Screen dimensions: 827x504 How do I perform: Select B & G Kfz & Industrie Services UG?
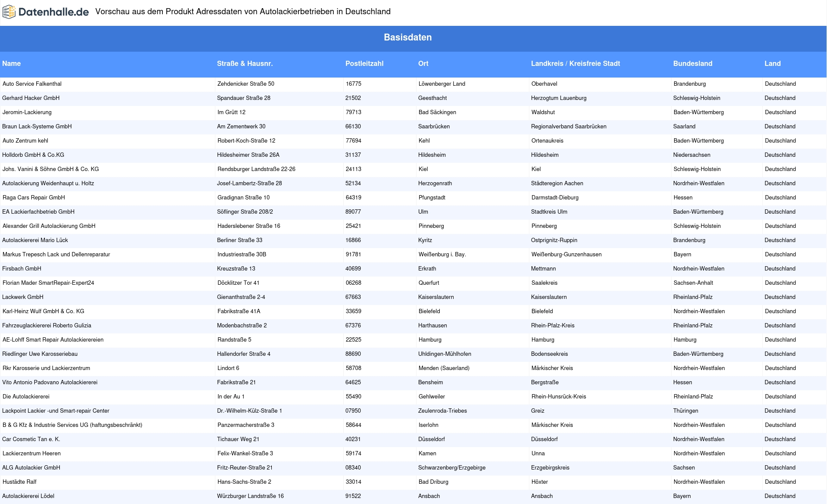pos(72,425)
